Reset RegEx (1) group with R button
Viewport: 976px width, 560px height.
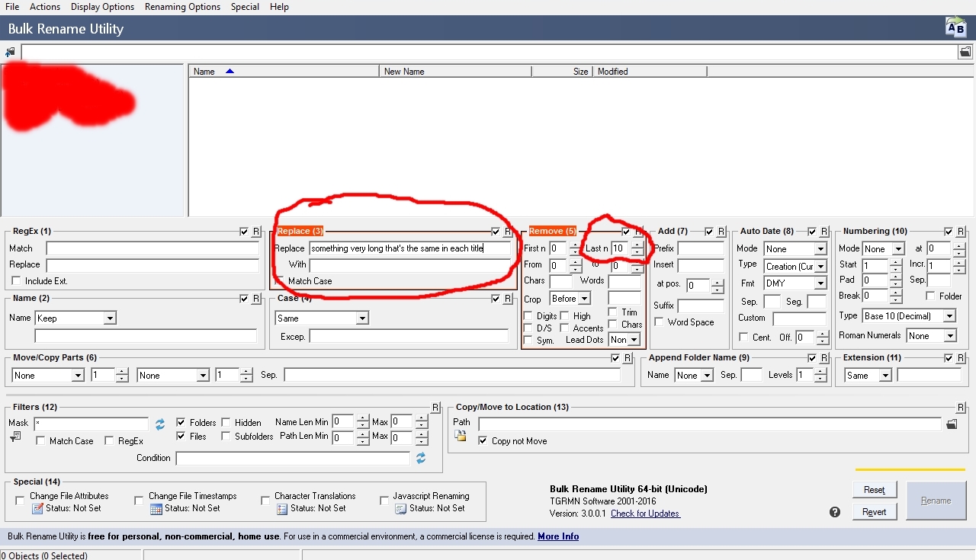click(256, 232)
